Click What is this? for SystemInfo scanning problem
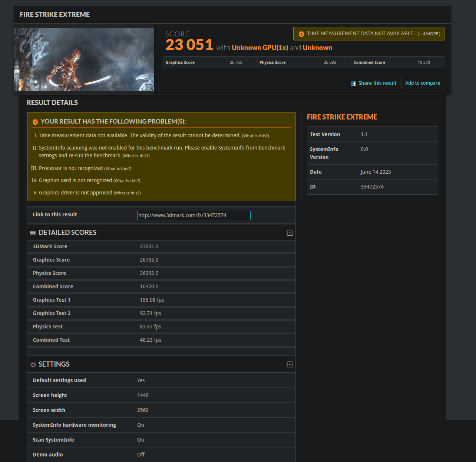The image size is (476, 462). tap(136, 156)
